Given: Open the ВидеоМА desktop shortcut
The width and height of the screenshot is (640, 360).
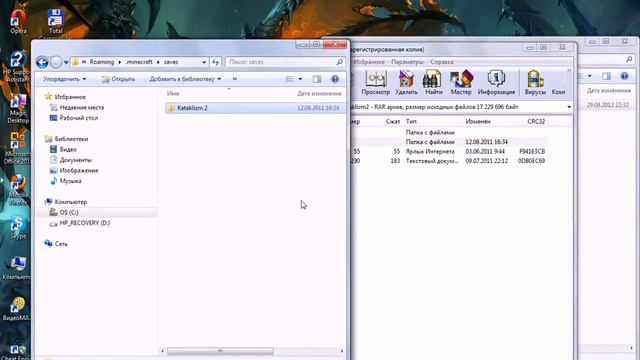Looking at the screenshot, I should click(x=16, y=309).
